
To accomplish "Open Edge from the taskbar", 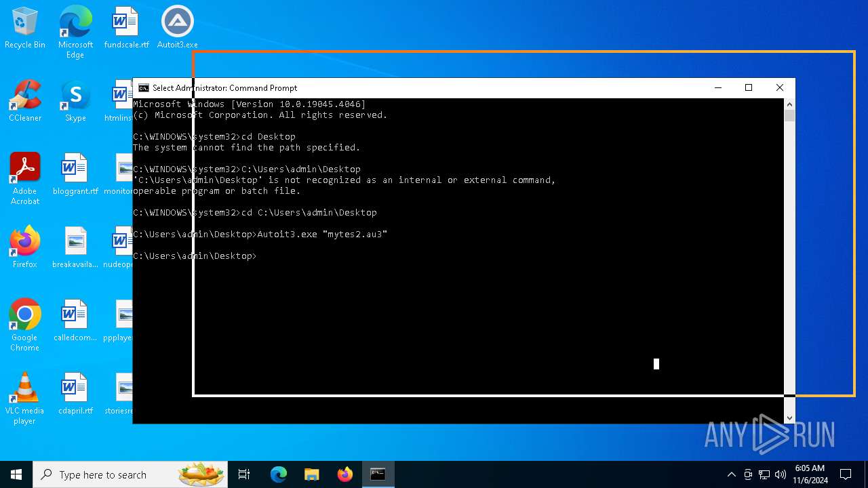I will coord(279,474).
